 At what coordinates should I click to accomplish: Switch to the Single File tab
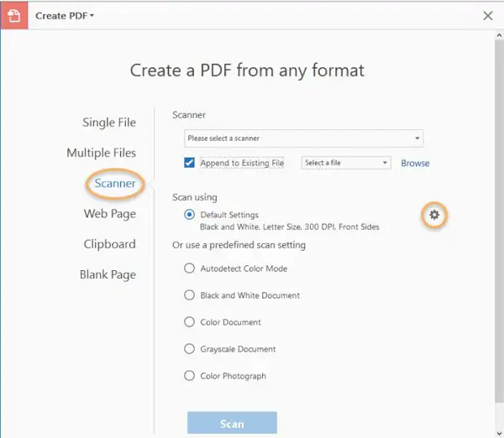(109, 123)
